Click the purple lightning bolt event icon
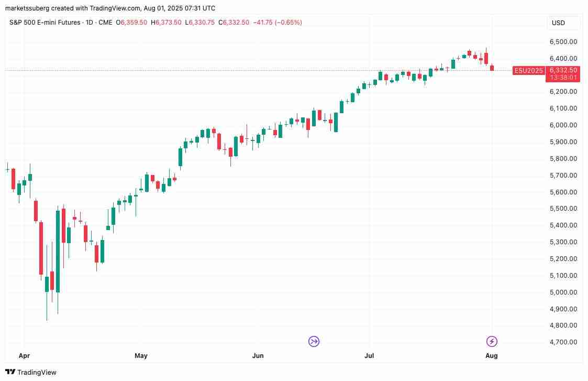Image resolution: width=588 pixels, height=381 pixels. (492, 342)
